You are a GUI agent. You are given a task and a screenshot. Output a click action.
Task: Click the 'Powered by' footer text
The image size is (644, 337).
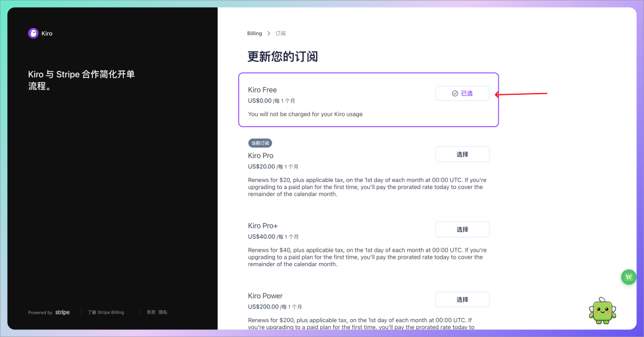tap(41, 313)
